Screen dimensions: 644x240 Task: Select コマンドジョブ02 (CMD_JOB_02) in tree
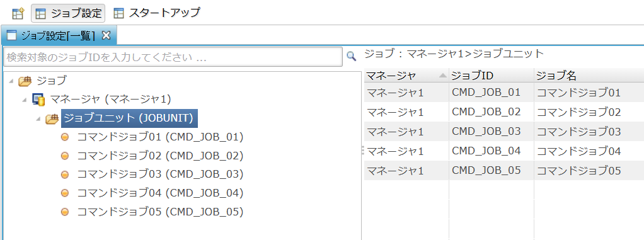click(x=160, y=156)
